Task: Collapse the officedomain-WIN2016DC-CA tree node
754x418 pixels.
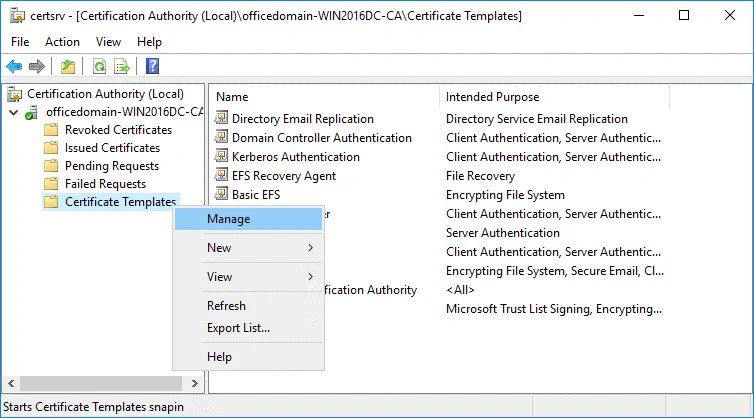Action: click(x=12, y=112)
